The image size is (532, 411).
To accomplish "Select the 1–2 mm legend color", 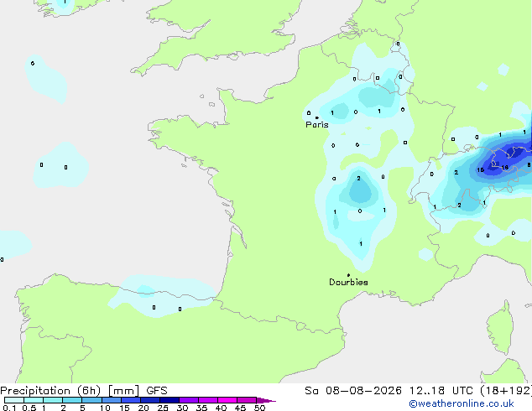I will click(x=53, y=400).
